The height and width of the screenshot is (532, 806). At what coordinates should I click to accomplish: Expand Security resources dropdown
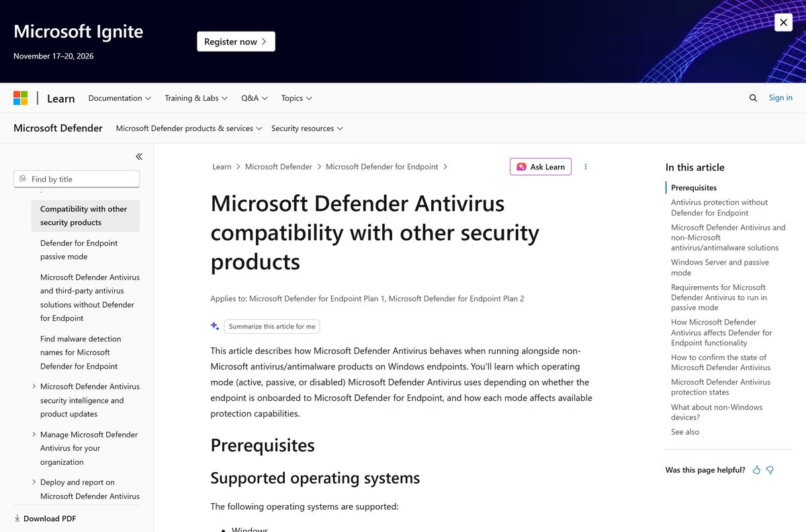(x=307, y=128)
